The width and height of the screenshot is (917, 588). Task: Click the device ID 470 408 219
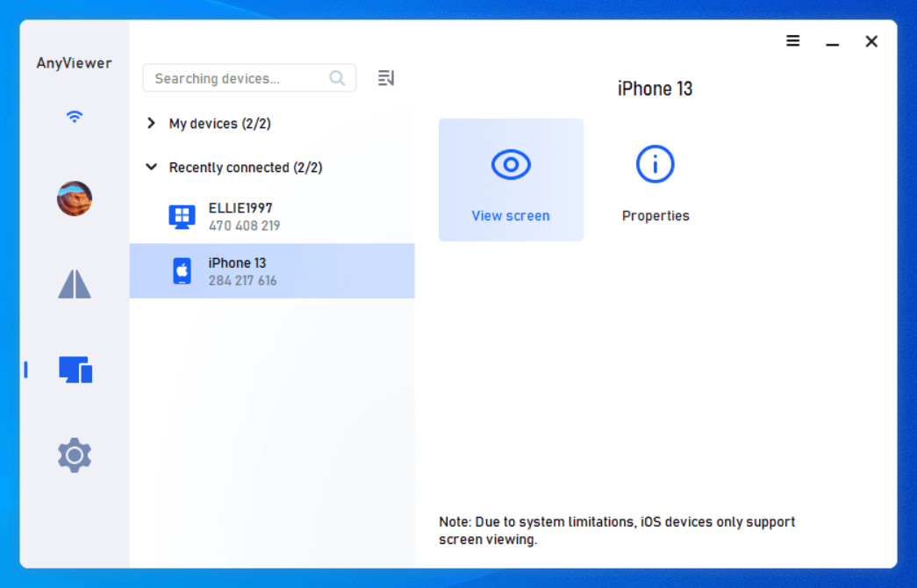coord(245,226)
